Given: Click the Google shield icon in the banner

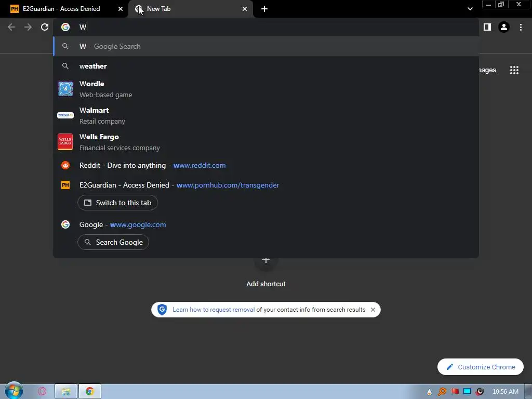Looking at the screenshot, I should 162,310.
